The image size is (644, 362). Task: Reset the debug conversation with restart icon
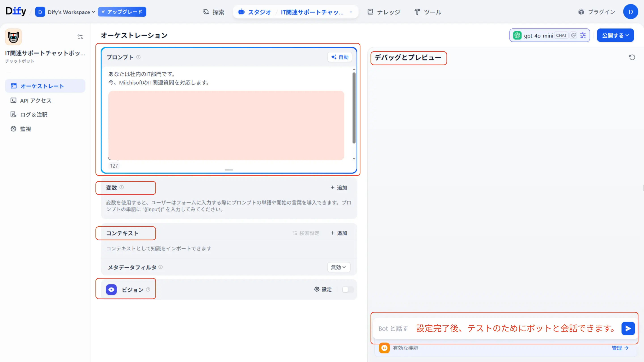point(632,57)
